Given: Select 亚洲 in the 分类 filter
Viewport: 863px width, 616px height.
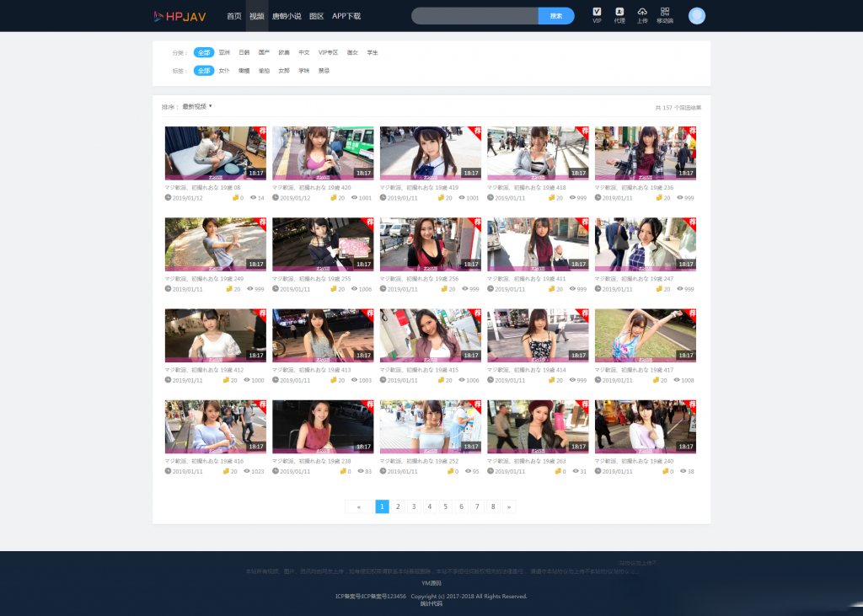Looking at the screenshot, I should (x=224, y=52).
